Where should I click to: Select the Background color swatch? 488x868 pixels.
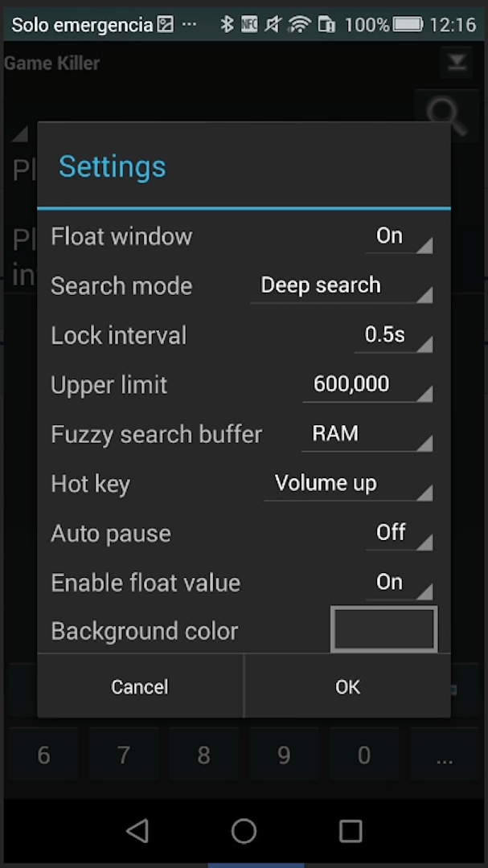pos(383,628)
